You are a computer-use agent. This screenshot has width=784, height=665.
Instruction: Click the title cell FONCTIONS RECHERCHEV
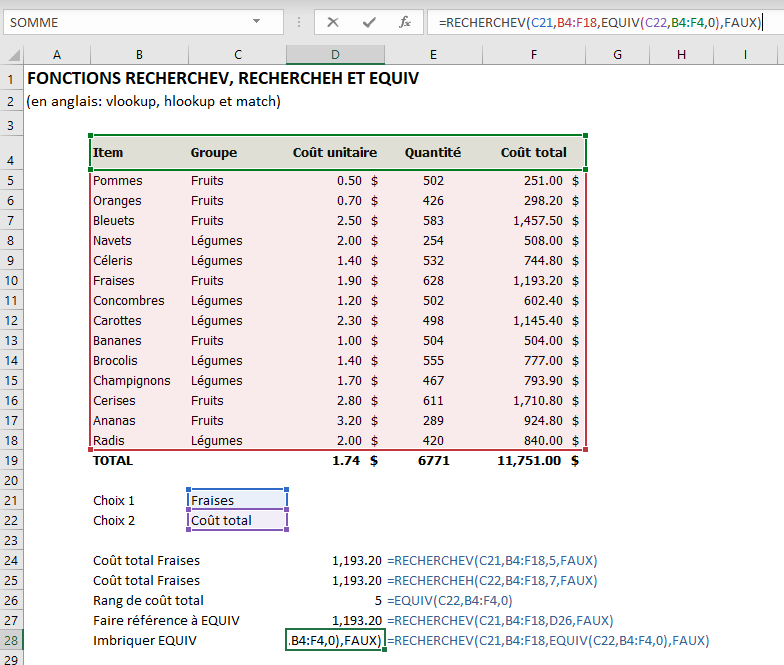(x=222, y=78)
